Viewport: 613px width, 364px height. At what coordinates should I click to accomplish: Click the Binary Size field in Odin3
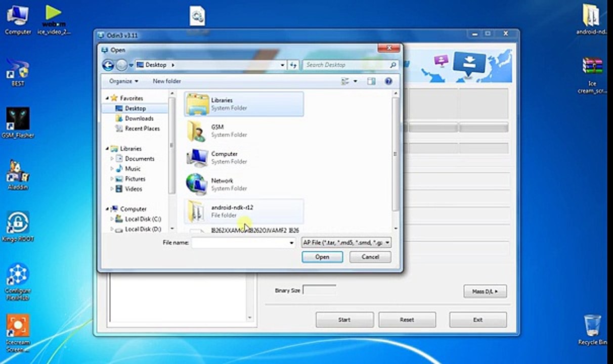point(319,290)
